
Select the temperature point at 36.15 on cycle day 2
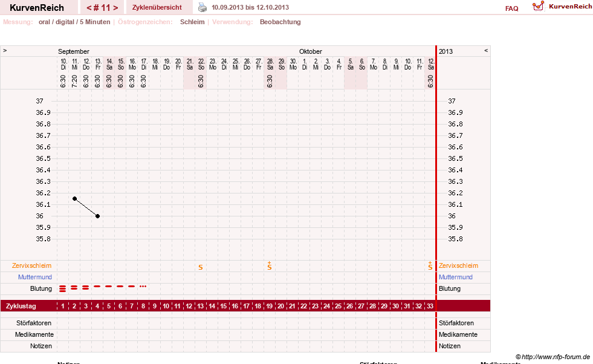click(x=74, y=199)
